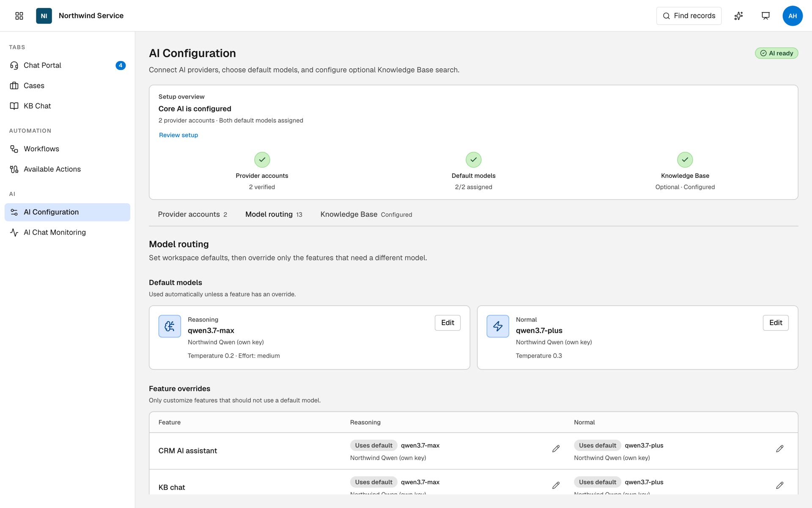
Task: Open Available Actions sidebar item
Action: point(67,169)
